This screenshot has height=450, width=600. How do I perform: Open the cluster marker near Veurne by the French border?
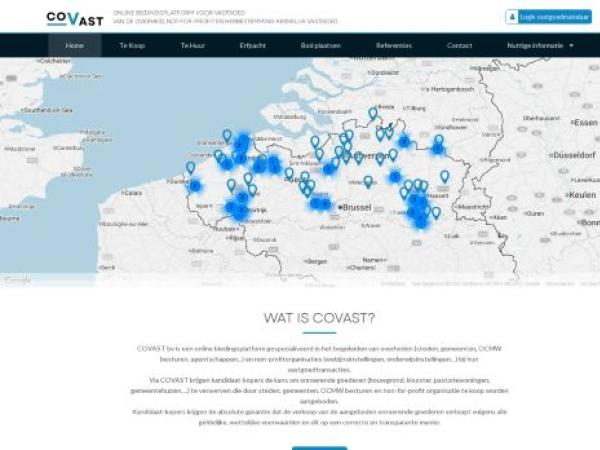[x=195, y=186]
